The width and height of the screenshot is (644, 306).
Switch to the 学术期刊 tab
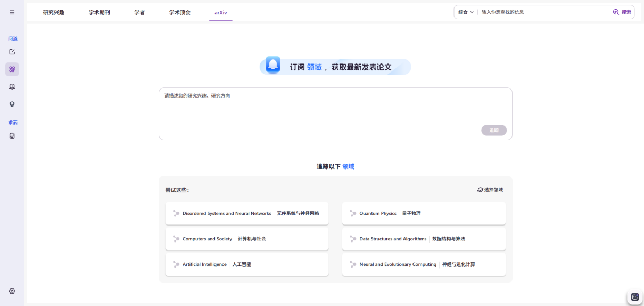pos(100,12)
